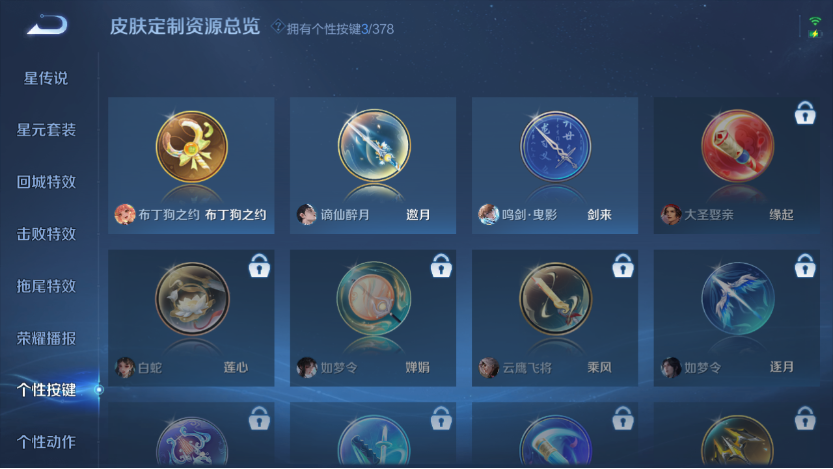The width and height of the screenshot is (833, 469).
Task: Select the 乘风 blade button icon
Action: click(556, 298)
